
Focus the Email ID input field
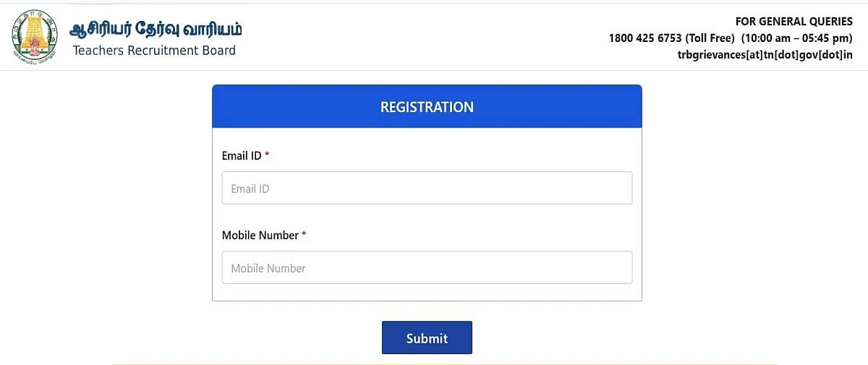tap(427, 188)
